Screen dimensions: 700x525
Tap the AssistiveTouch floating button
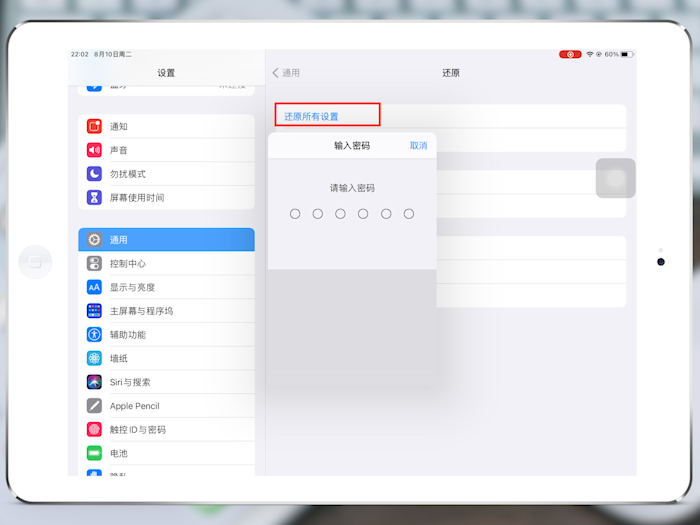616,178
